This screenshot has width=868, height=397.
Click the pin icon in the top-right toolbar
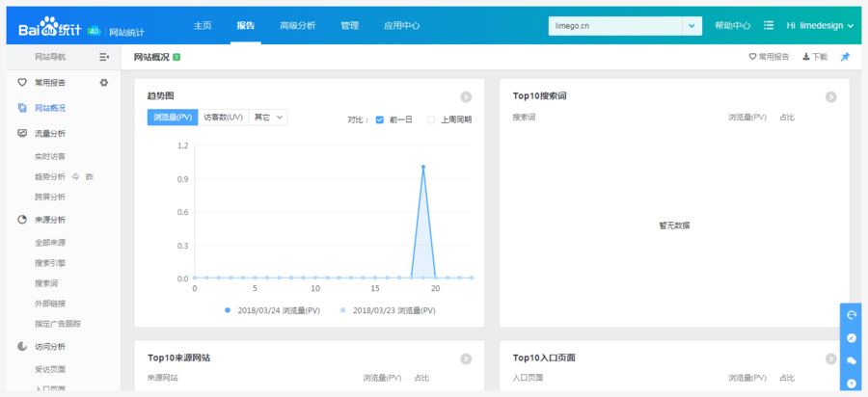click(x=845, y=57)
